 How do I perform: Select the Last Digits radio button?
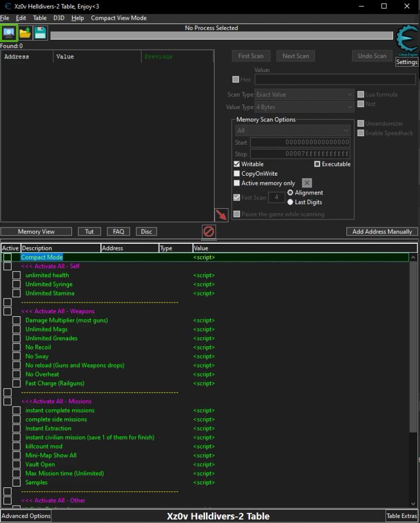[290, 202]
